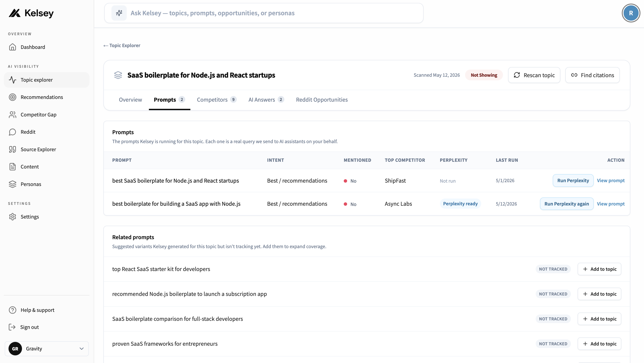Click the layers icon beside topic title

point(118,75)
